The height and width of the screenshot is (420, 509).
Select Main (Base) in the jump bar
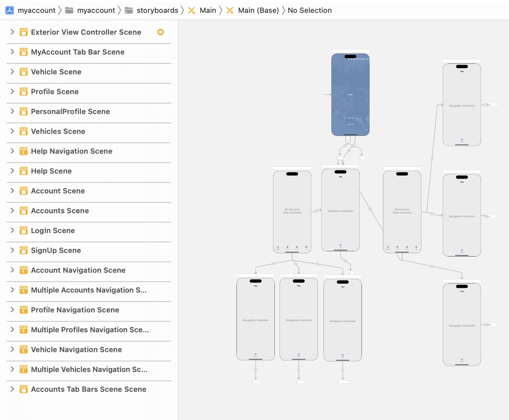pyautogui.click(x=258, y=10)
